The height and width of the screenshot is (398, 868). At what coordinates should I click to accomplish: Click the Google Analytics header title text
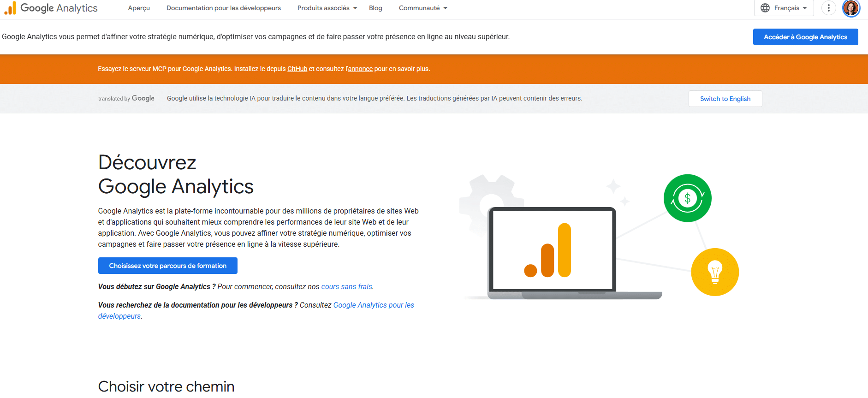pos(59,8)
